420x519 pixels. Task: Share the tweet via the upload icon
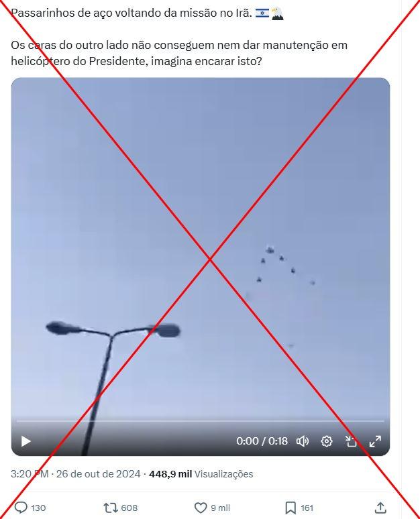[x=380, y=508]
